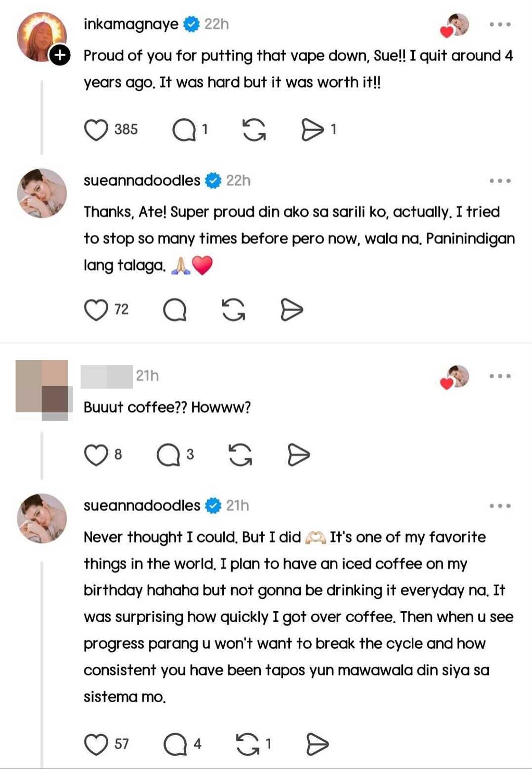Image resolution: width=532 pixels, height=769 pixels.
Task: Open 4 replies on 'Never thought' post
Action: point(175,744)
